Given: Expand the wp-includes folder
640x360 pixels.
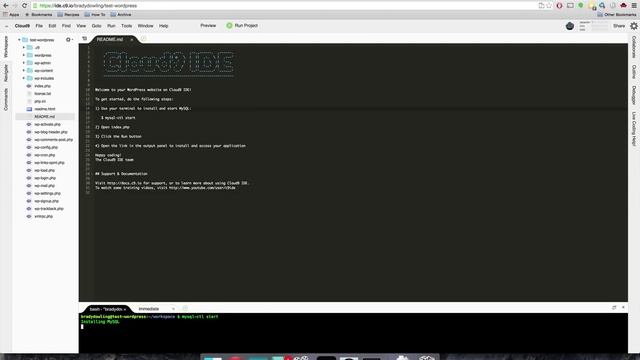Looking at the screenshot, I should 24,78.
